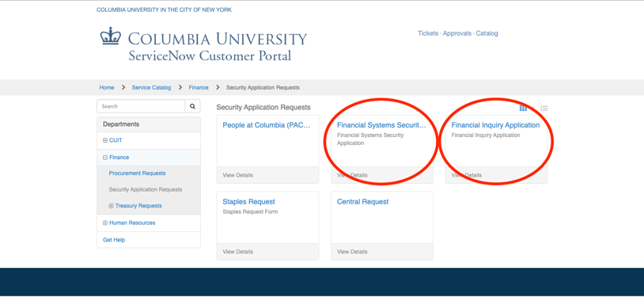Go to Home breadcrumb
The width and height of the screenshot is (644, 305).
pyautogui.click(x=107, y=88)
